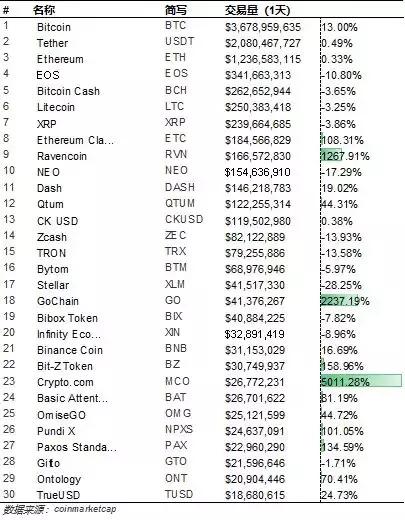The width and height of the screenshot is (405, 520).
Task: Click the 简写 column header
Action: [176, 10]
